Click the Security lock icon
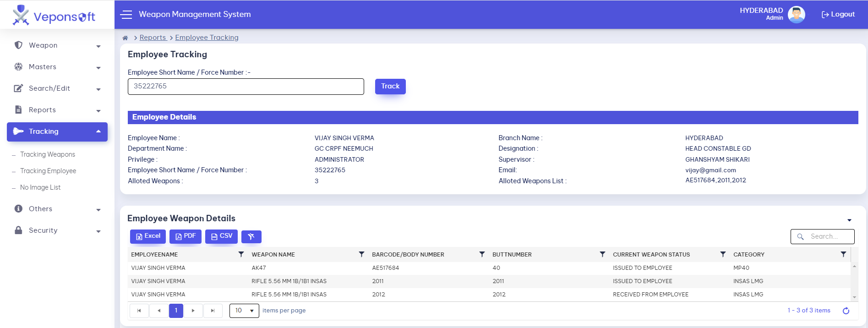 [x=18, y=230]
